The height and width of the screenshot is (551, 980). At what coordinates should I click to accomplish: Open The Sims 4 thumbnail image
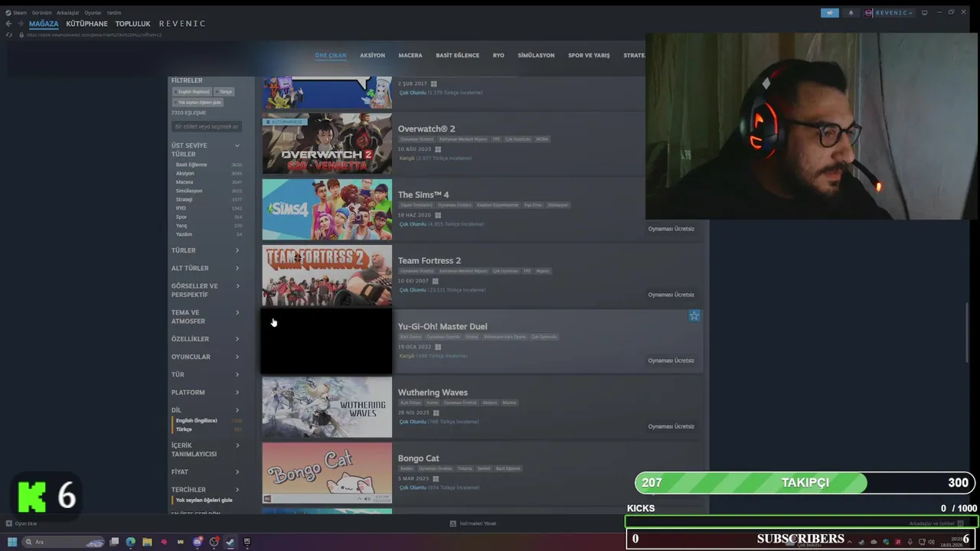point(327,210)
